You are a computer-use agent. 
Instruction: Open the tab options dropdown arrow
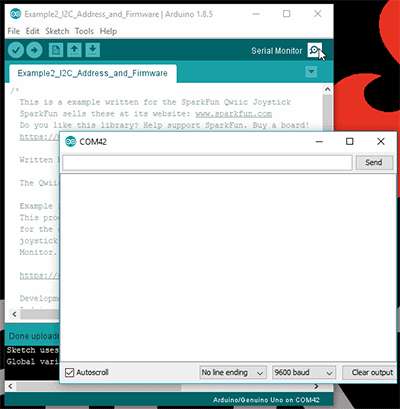click(311, 72)
